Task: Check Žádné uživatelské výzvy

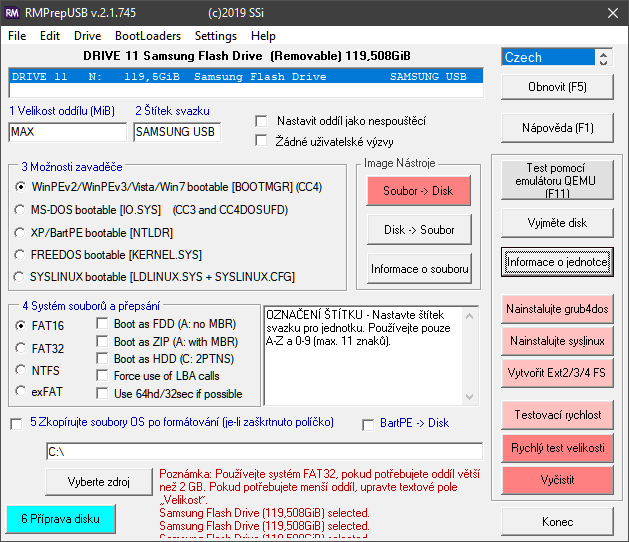Action: (x=261, y=141)
